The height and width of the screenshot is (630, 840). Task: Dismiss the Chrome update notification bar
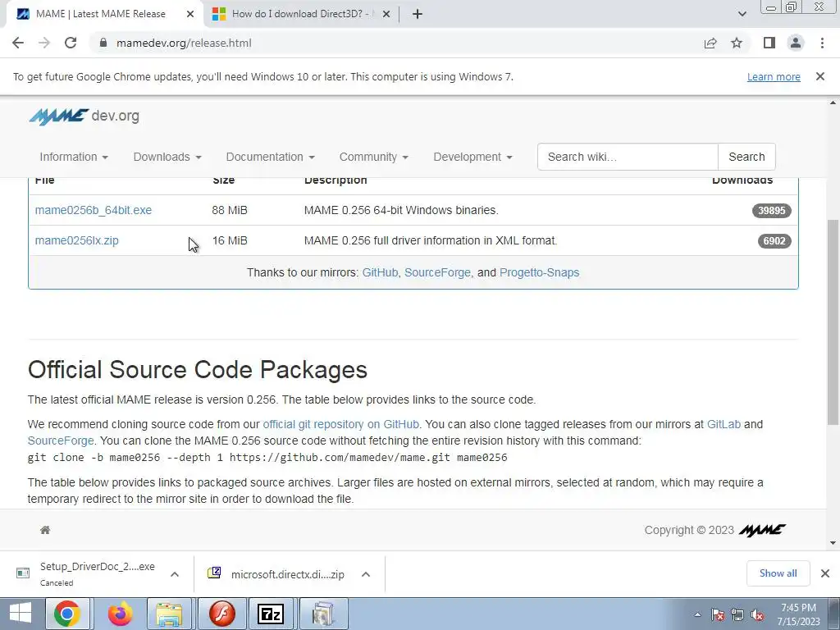coord(820,76)
